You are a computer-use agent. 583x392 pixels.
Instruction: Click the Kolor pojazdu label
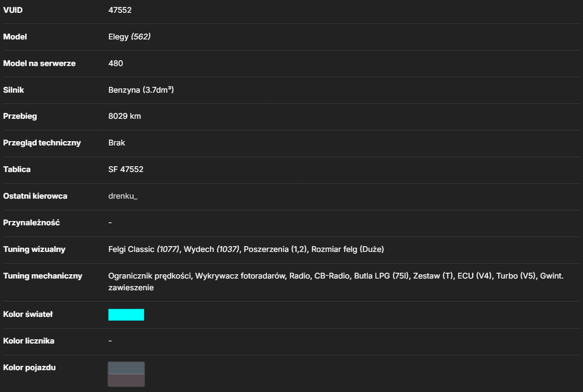[x=29, y=368]
